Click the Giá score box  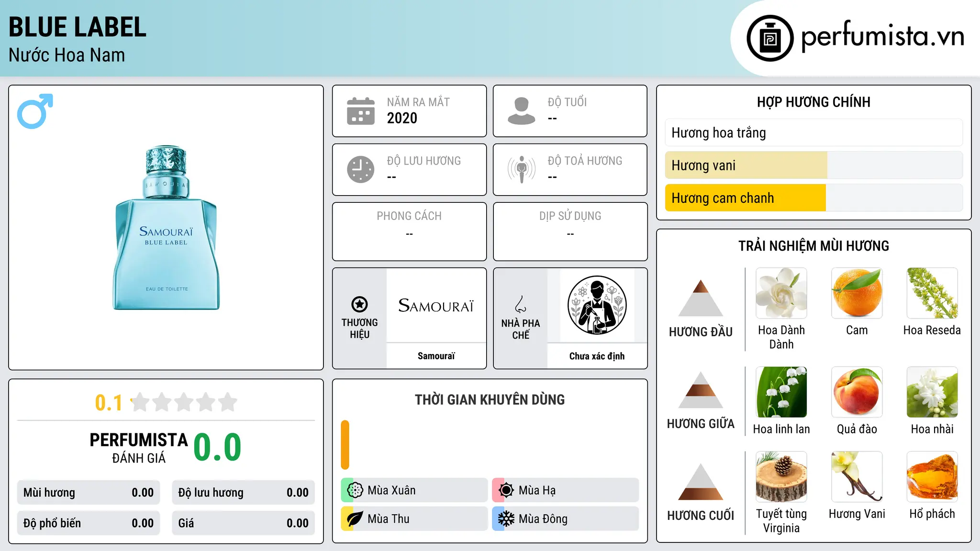(243, 523)
